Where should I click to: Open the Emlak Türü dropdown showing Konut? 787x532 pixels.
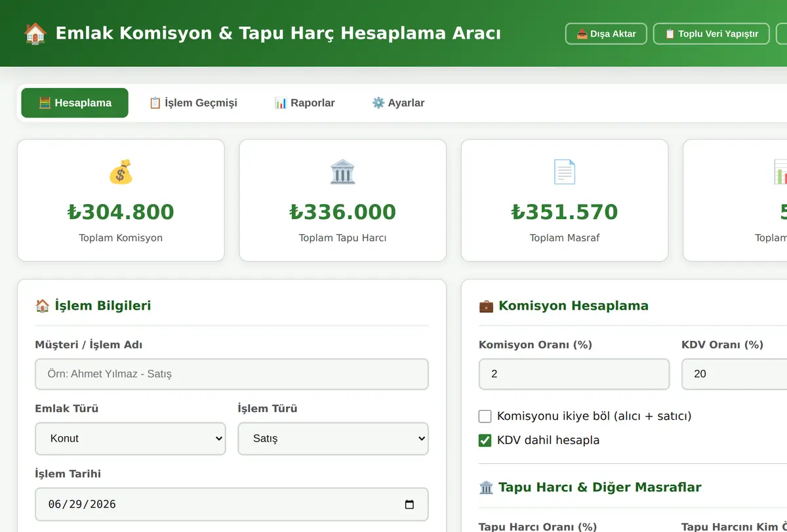coord(131,439)
